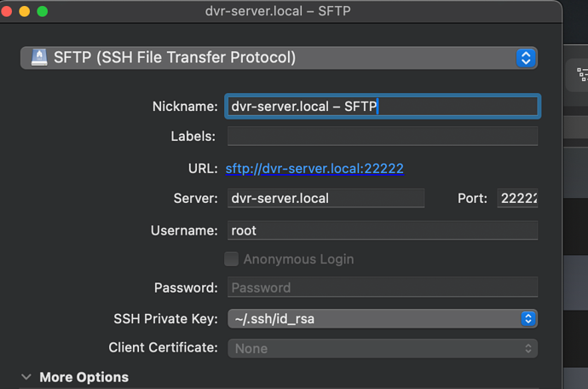The width and height of the screenshot is (588, 389).
Task: Click the Port number field
Action: point(517,199)
